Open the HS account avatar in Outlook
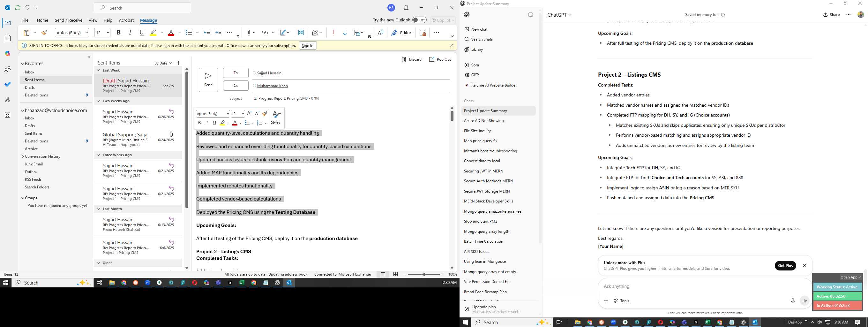The image size is (868, 327). click(x=391, y=8)
